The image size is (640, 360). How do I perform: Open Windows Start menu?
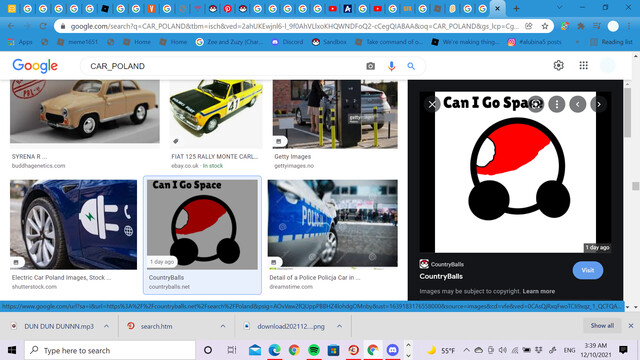[x=12, y=350]
